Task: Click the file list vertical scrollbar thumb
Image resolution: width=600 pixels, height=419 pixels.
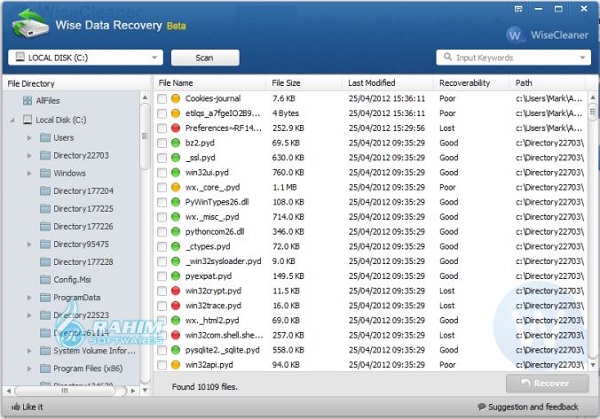Action: [593, 112]
